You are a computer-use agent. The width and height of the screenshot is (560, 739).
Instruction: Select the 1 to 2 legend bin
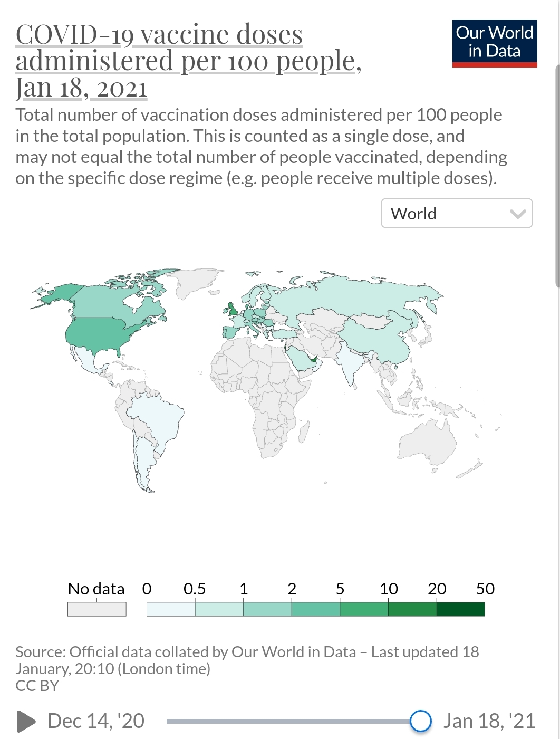[x=267, y=609]
